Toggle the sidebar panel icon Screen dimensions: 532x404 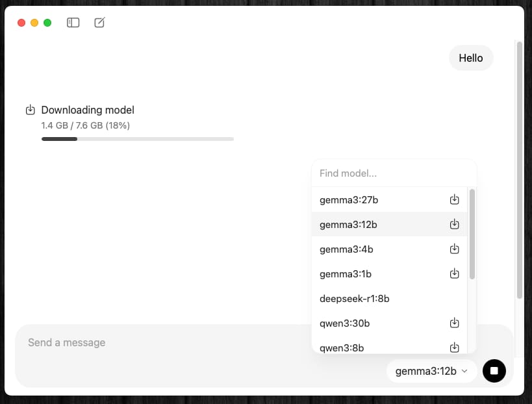[73, 23]
